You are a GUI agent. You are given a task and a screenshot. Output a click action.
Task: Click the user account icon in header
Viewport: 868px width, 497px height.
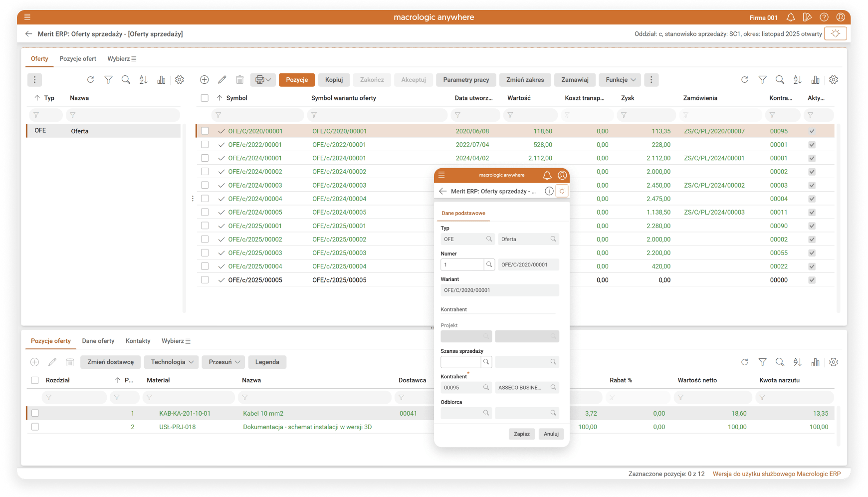pos(841,17)
